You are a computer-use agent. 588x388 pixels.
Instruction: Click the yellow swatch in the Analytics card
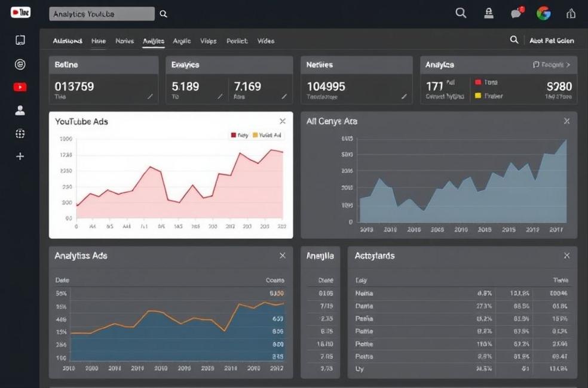478,96
